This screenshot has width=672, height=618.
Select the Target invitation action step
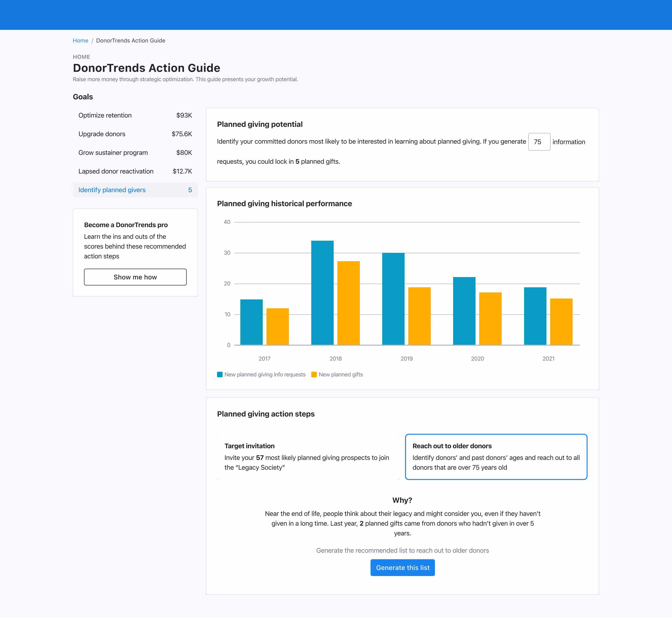(308, 456)
